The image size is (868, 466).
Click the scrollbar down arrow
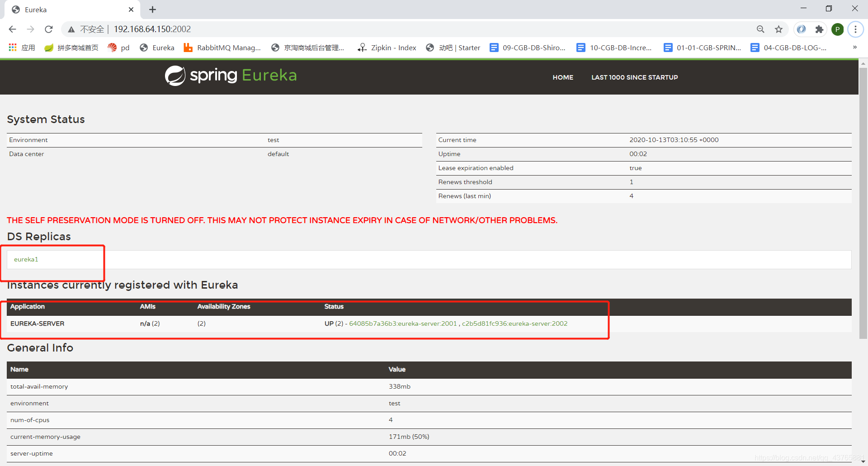pos(863,461)
